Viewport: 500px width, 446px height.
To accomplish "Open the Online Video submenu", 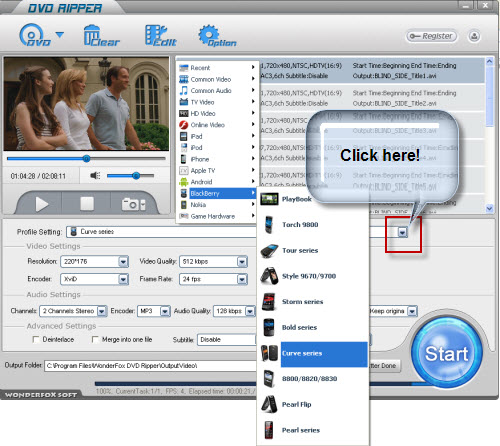I will pos(217,125).
